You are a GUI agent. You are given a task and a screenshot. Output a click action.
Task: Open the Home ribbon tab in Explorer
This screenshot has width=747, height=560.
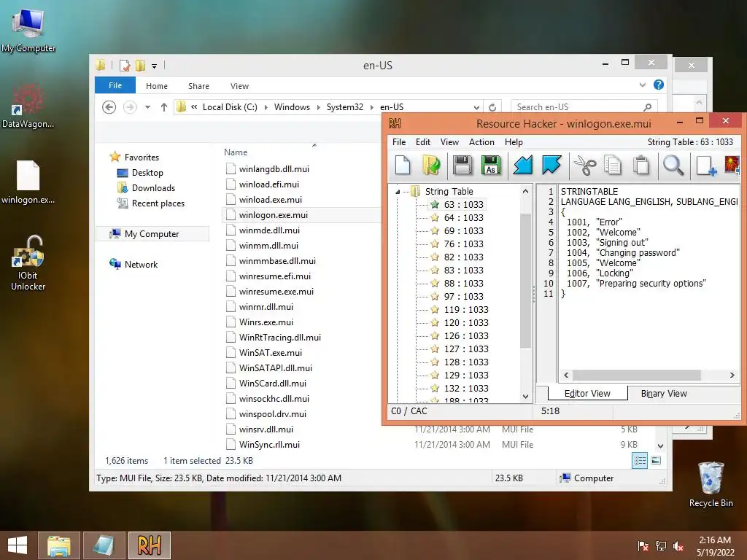(x=157, y=86)
